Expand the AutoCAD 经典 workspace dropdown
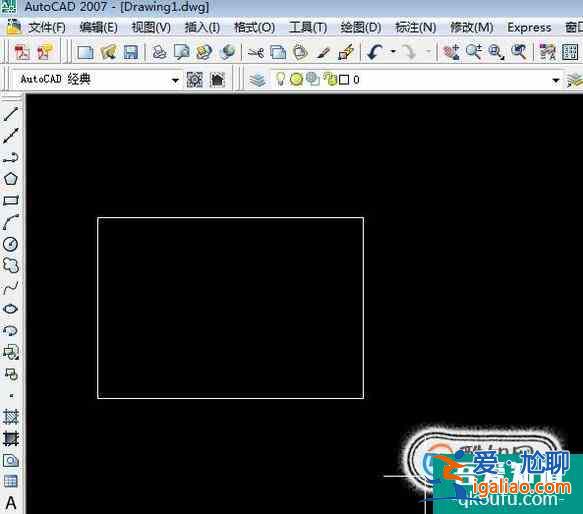This screenshot has height=514, width=583. 175,80
